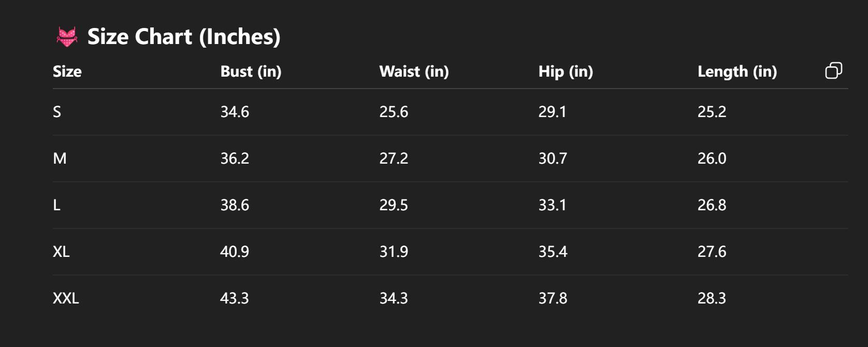This screenshot has width=868, height=347.
Task: Select the Bust (in) column header
Action: (251, 71)
